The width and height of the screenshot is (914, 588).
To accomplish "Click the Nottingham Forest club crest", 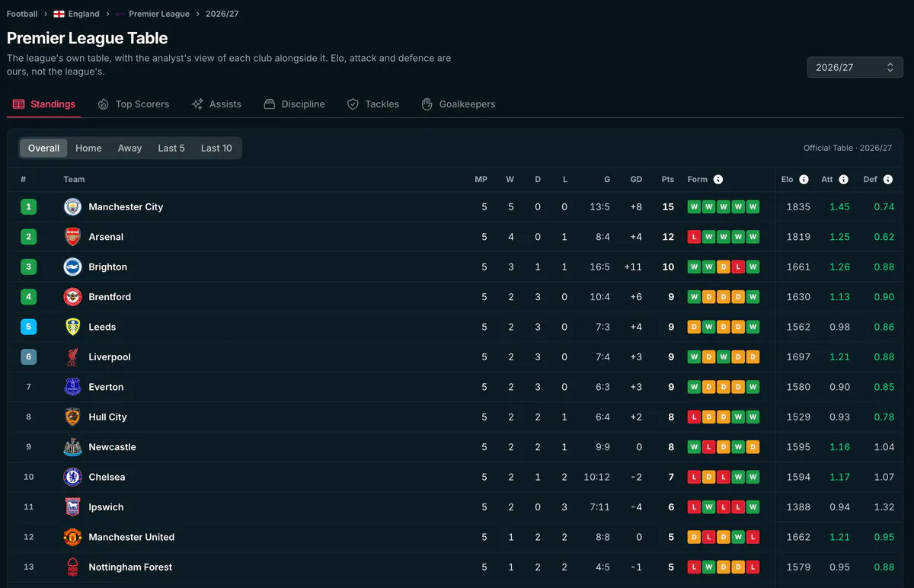I will pos(72,567).
